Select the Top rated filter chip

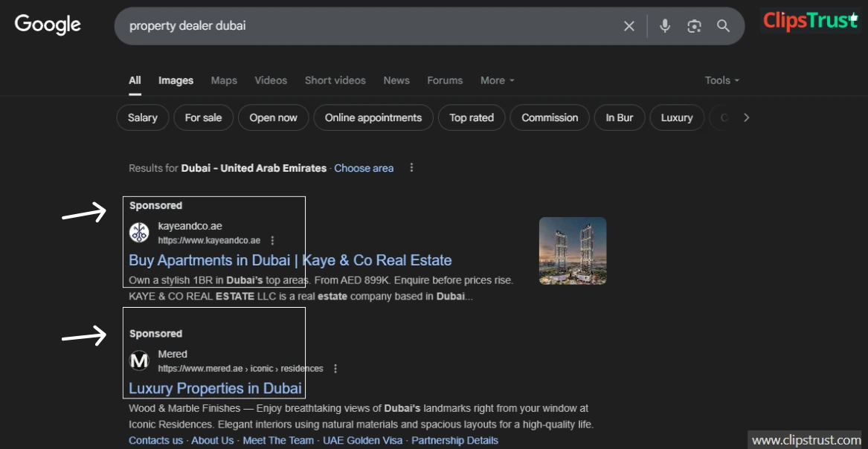pyautogui.click(x=472, y=117)
